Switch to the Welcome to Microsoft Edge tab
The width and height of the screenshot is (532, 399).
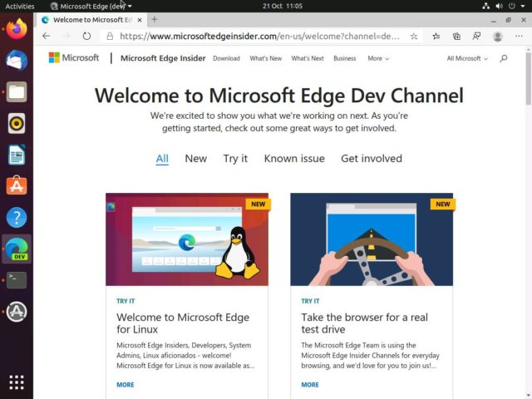[x=92, y=20]
